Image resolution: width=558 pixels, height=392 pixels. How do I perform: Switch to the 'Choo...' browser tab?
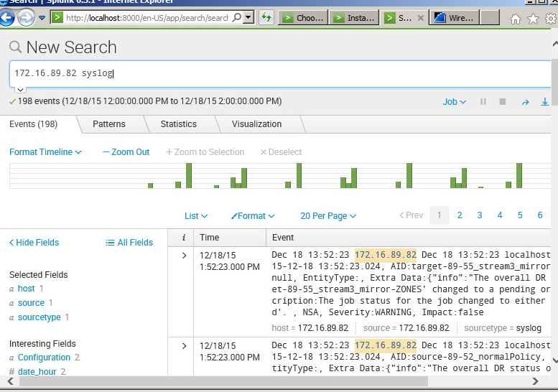[303, 17]
